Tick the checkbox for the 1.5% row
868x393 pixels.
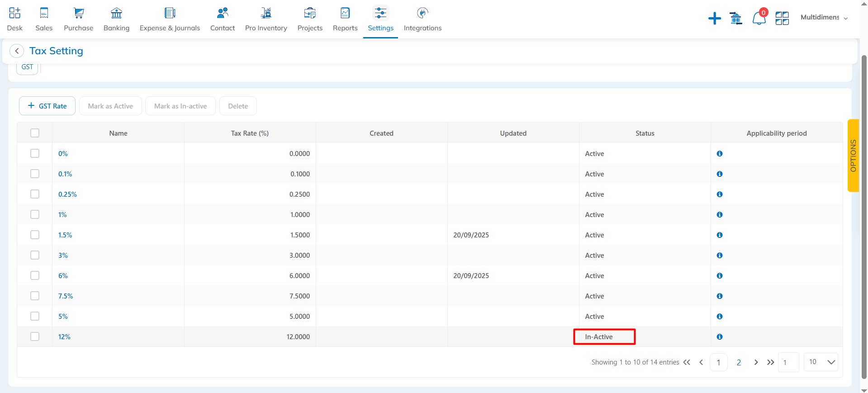35,235
